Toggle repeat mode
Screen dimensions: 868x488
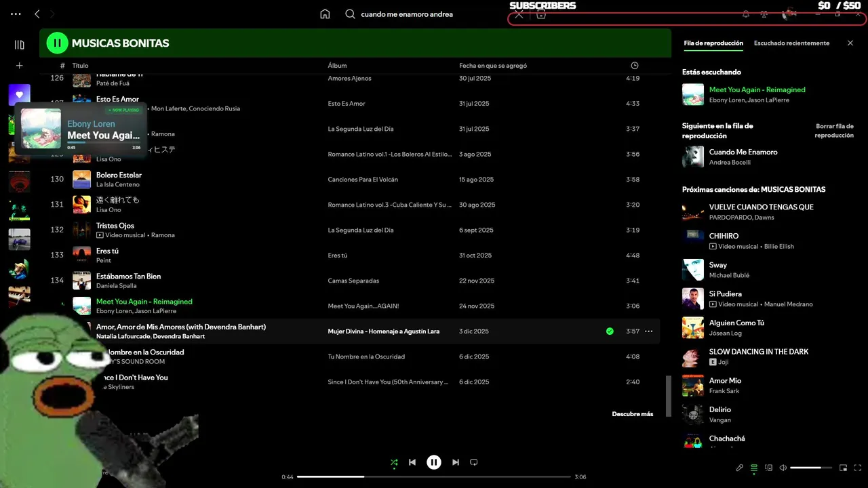474,462
